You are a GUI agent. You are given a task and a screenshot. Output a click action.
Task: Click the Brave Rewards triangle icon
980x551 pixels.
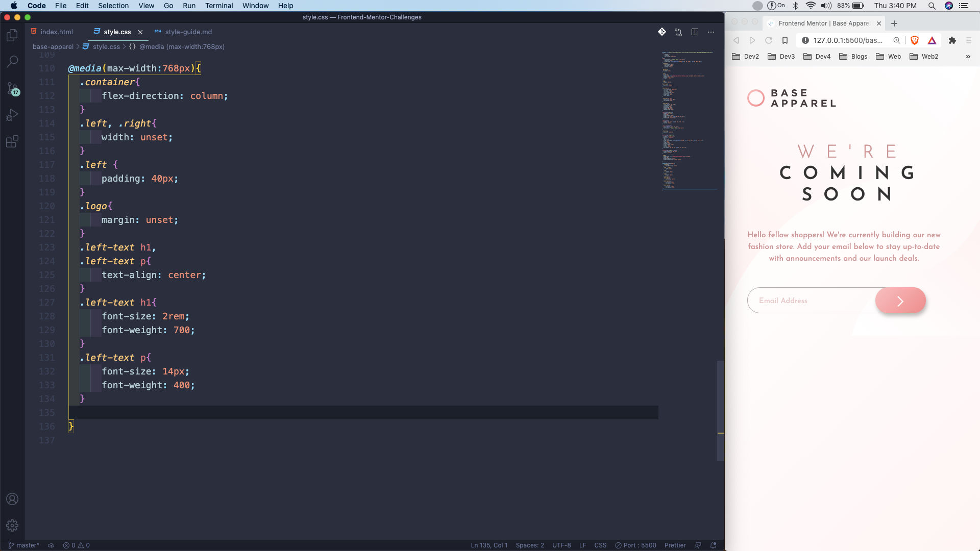[932, 40]
